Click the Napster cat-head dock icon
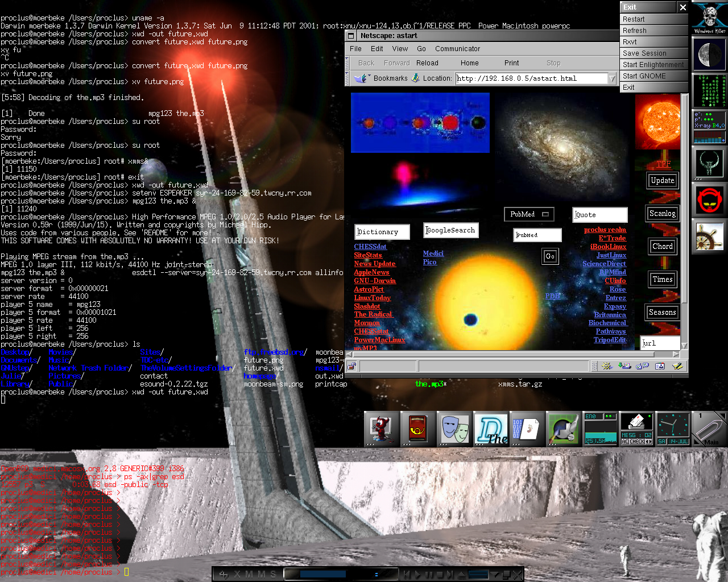Screen dimensions: 728x582 (709, 199)
